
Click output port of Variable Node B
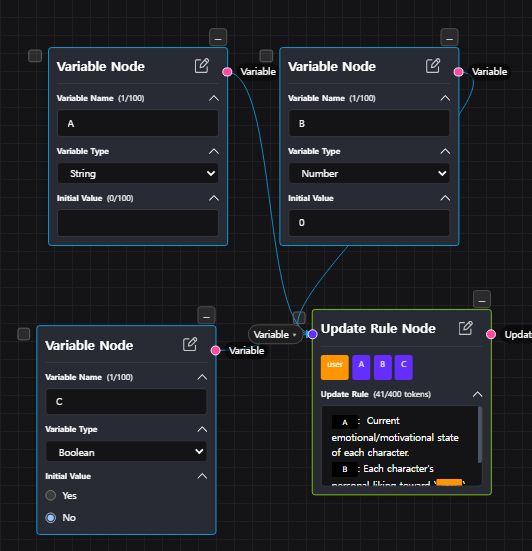pyautogui.click(x=459, y=72)
